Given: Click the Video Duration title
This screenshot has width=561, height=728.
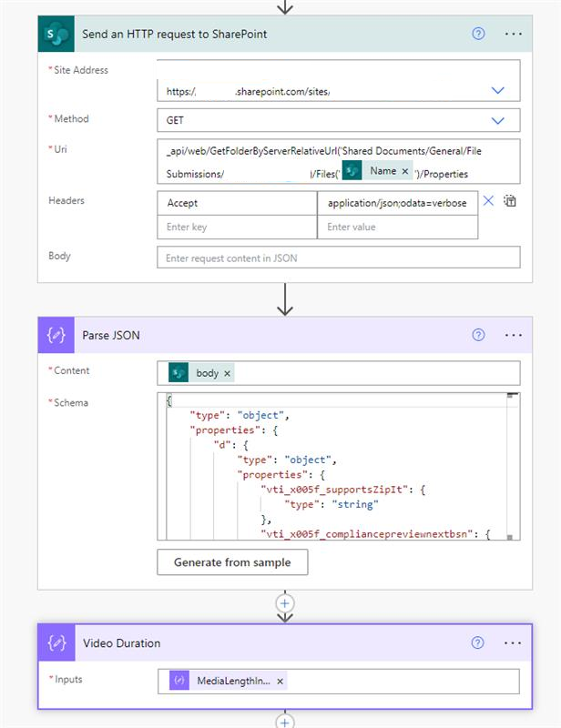Looking at the screenshot, I should [122, 643].
